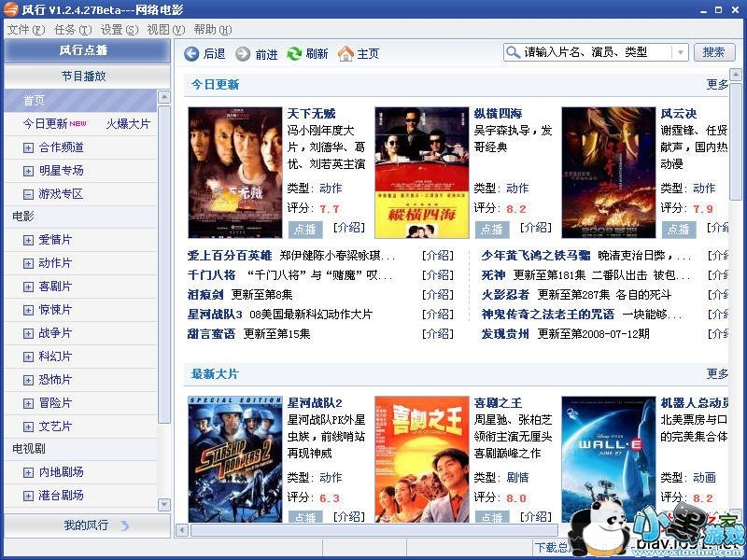Open the 星河战队3 title link
The width and height of the screenshot is (747, 560).
(x=215, y=315)
